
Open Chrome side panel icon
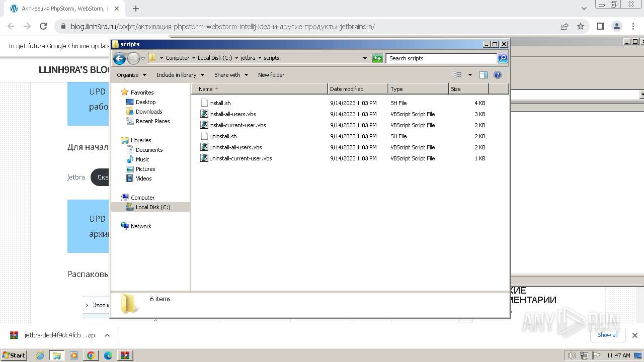601,27
